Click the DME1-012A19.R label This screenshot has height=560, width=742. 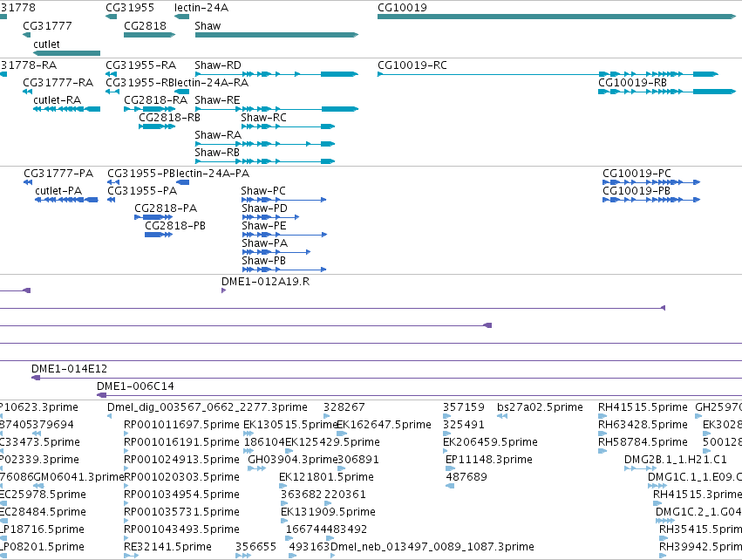coord(265,282)
